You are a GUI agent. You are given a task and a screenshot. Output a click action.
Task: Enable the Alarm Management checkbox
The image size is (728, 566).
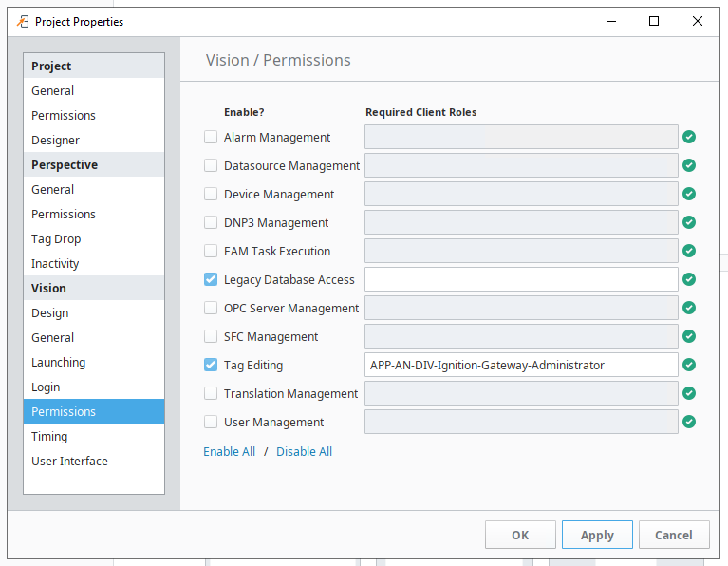coord(211,137)
